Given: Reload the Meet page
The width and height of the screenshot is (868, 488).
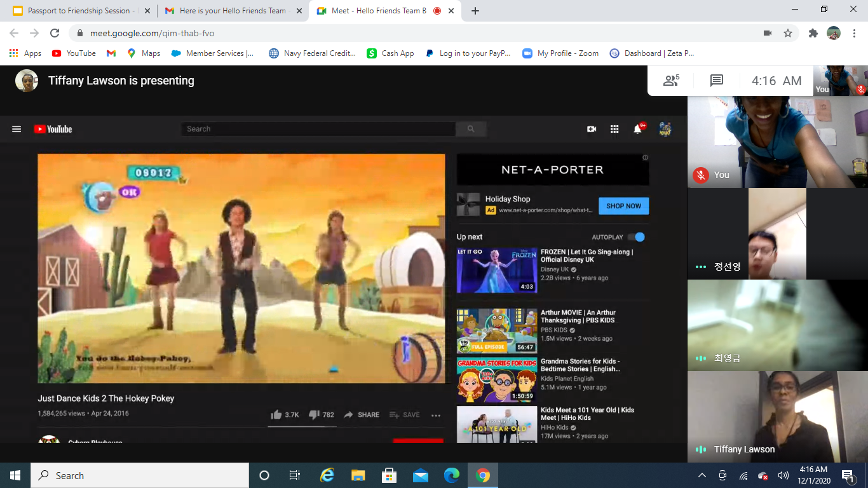Looking at the screenshot, I should click(55, 33).
